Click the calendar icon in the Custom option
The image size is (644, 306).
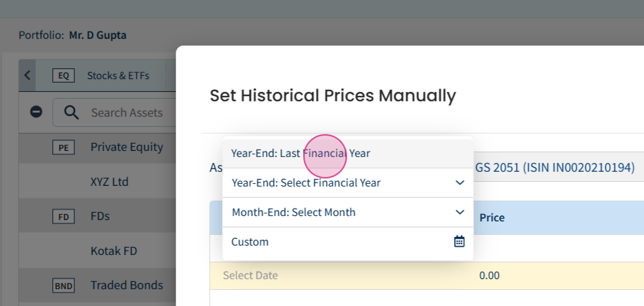pyautogui.click(x=459, y=242)
